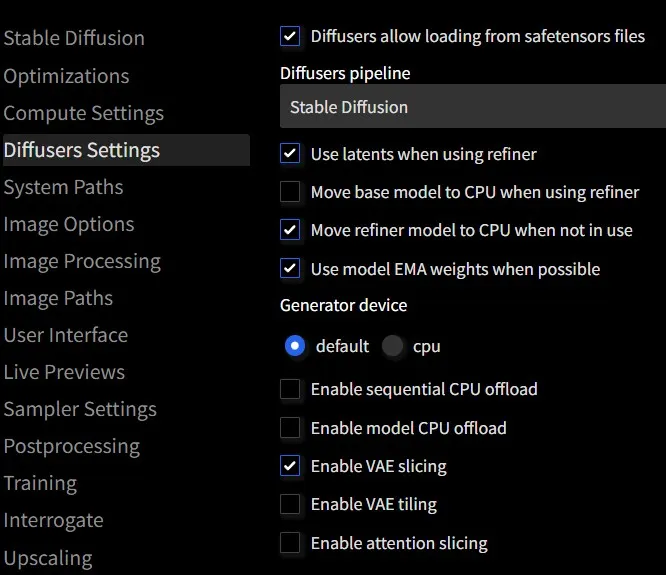Enable Move base model to CPU checkbox

[290, 192]
